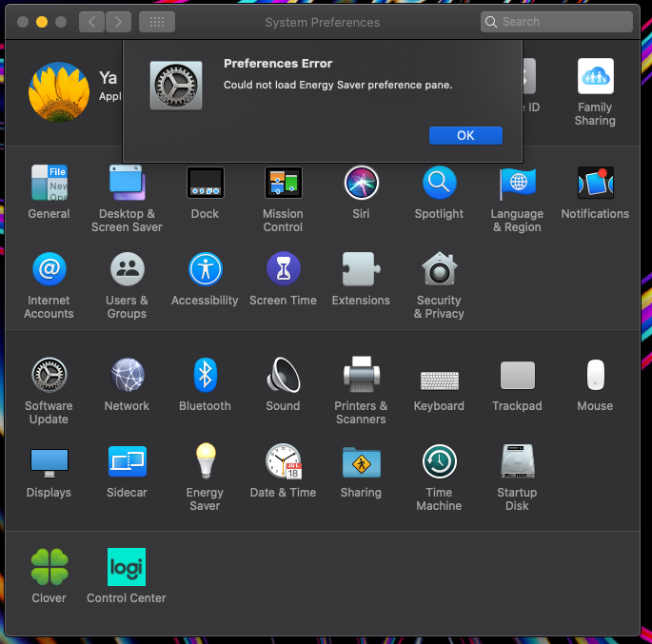
Task: Open the Network preference pane
Action: (x=128, y=375)
